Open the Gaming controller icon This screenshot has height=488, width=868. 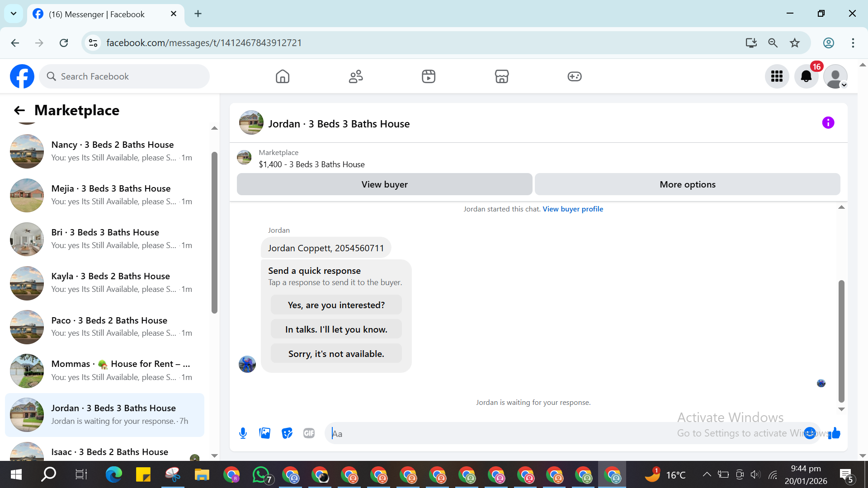[575, 76]
